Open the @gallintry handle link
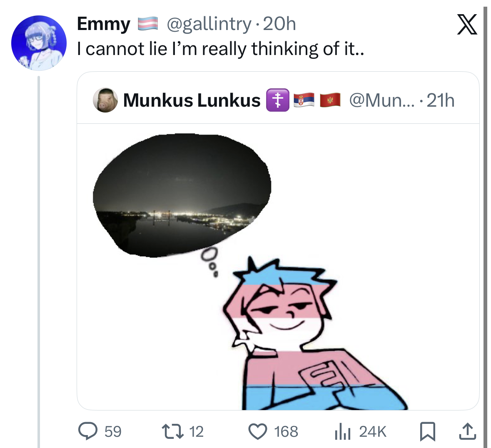491x448 pixels. coord(209,24)
